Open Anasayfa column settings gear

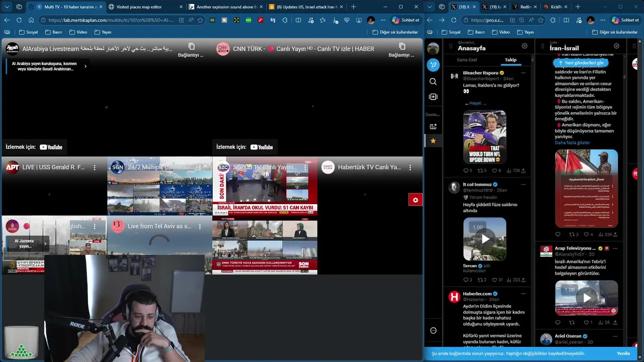click(524, 46)
